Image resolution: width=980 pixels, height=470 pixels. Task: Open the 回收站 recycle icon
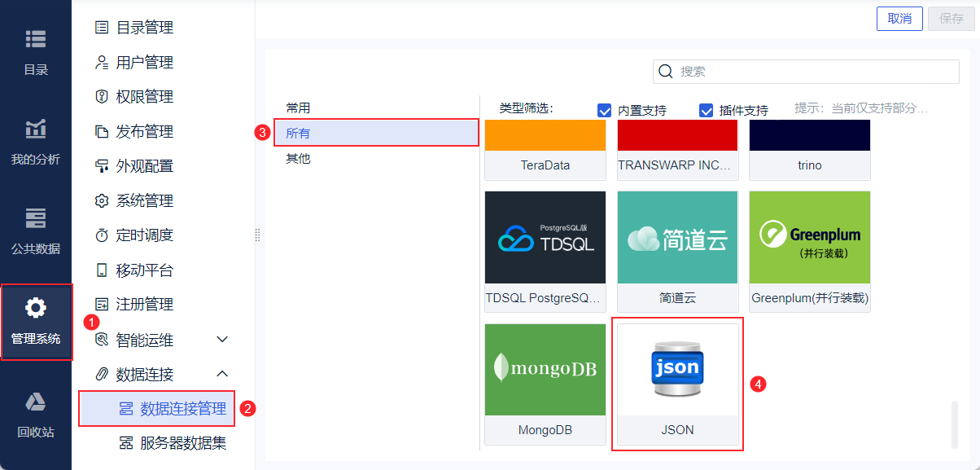tap(36, 402)
